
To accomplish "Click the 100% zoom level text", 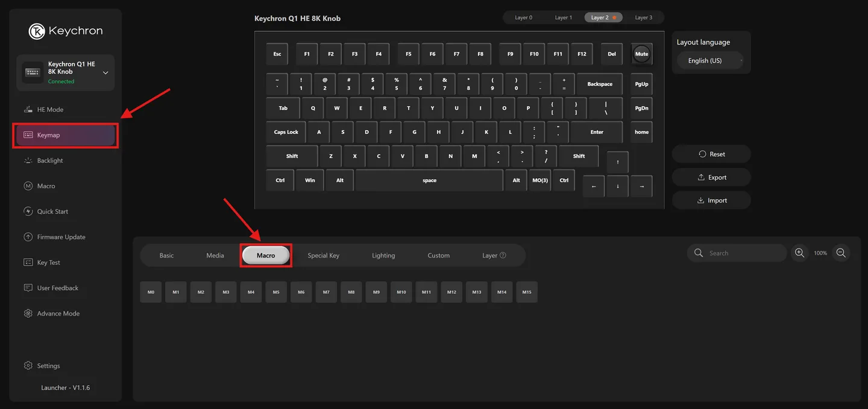I will pos(820,253).
